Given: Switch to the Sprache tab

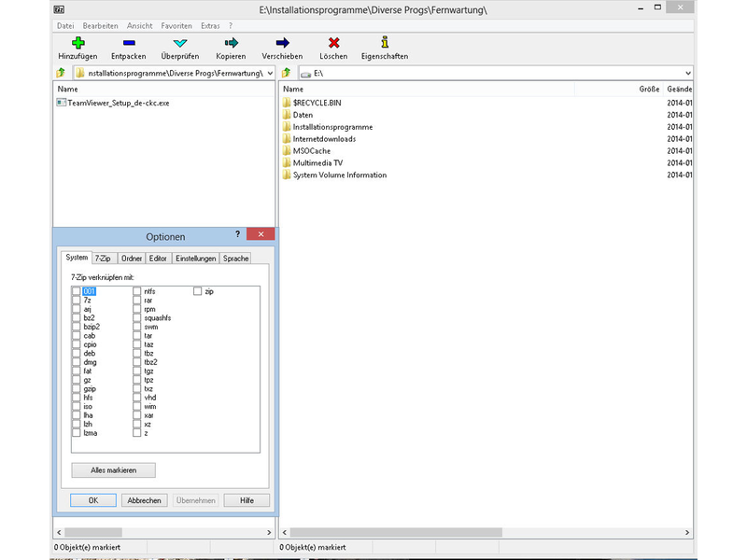Looking at the screenshot, I should point(236,259).
